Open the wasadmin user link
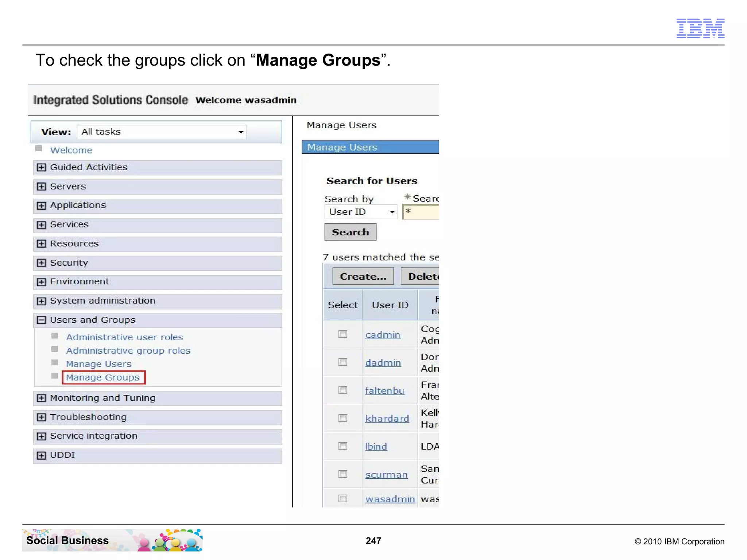 390,499
